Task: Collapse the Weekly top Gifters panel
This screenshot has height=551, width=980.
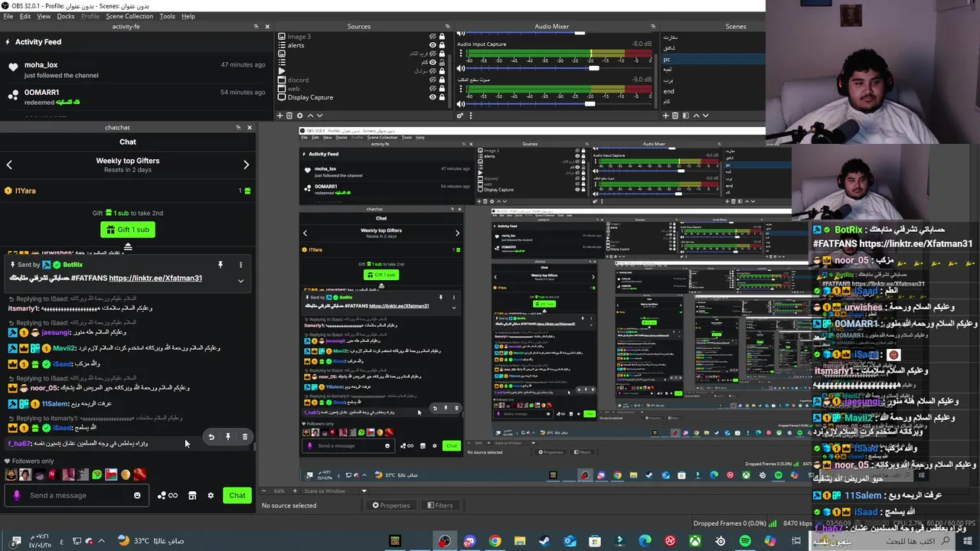Action: [128, 246]
